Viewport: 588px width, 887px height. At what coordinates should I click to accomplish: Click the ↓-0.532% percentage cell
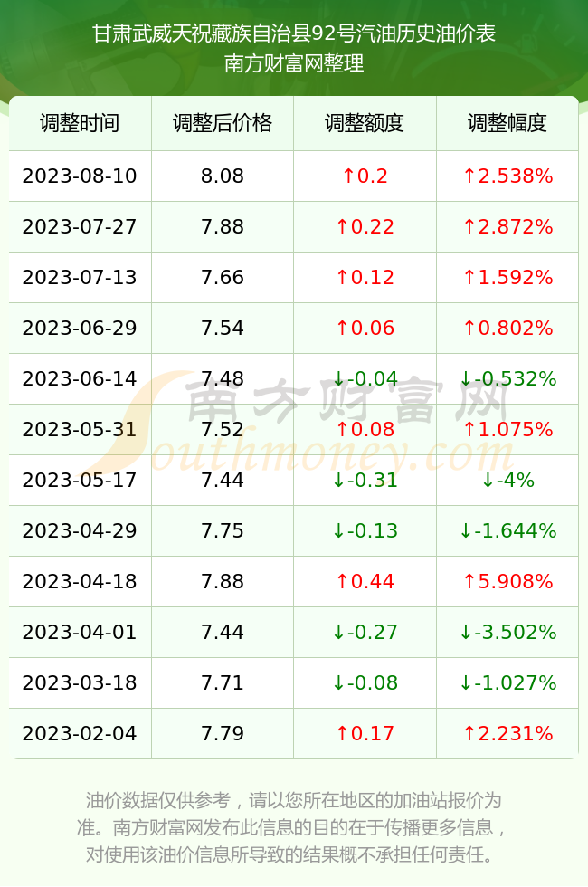(x=507, y=378)
